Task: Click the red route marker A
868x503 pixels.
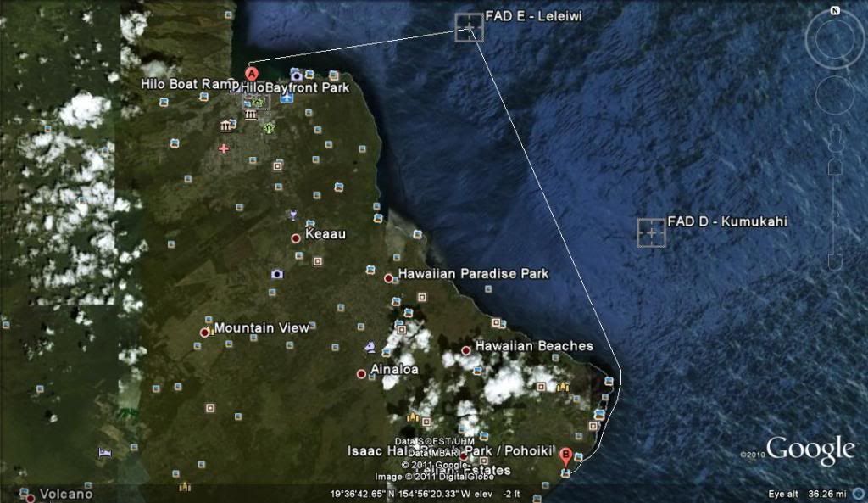Action: click(251, 73)
